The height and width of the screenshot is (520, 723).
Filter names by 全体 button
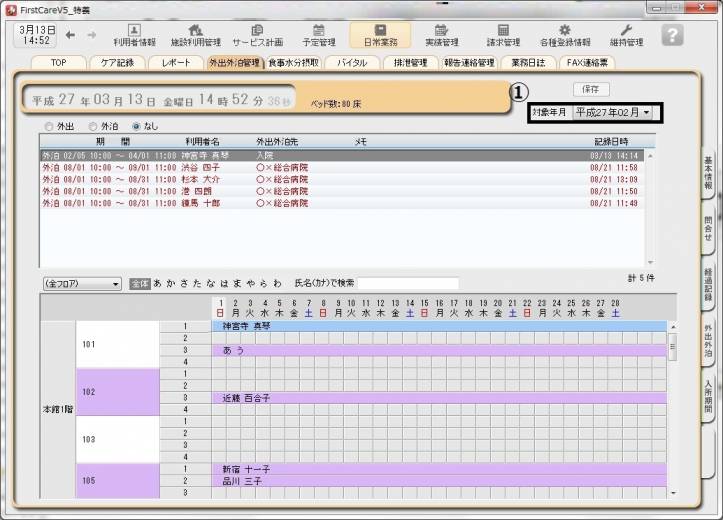140,284
